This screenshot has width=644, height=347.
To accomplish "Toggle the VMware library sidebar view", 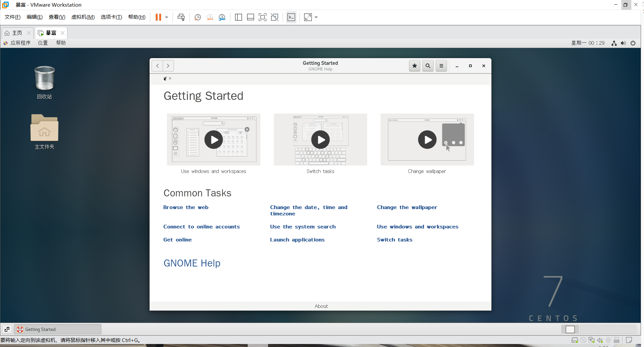I will (238, 17).
